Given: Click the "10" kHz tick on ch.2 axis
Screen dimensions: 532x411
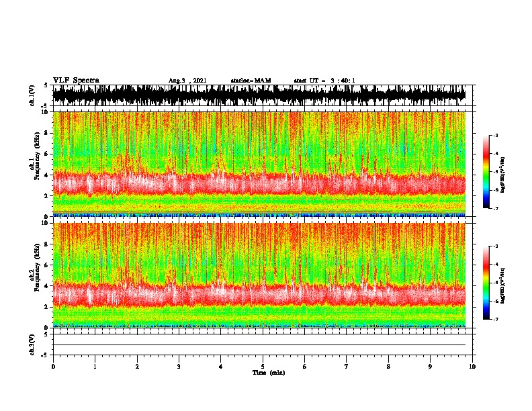Looking at the screenshot, I should [x=46, y=223].
